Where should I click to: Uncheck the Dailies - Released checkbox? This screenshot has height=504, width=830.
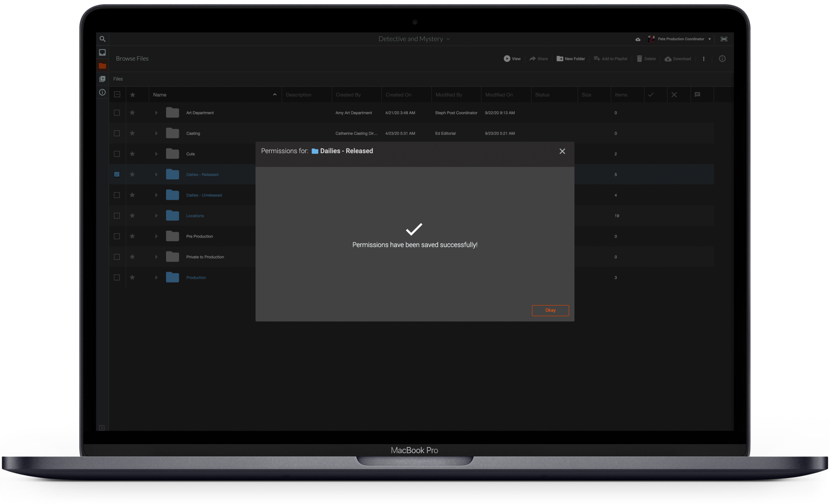coord(117,175)
